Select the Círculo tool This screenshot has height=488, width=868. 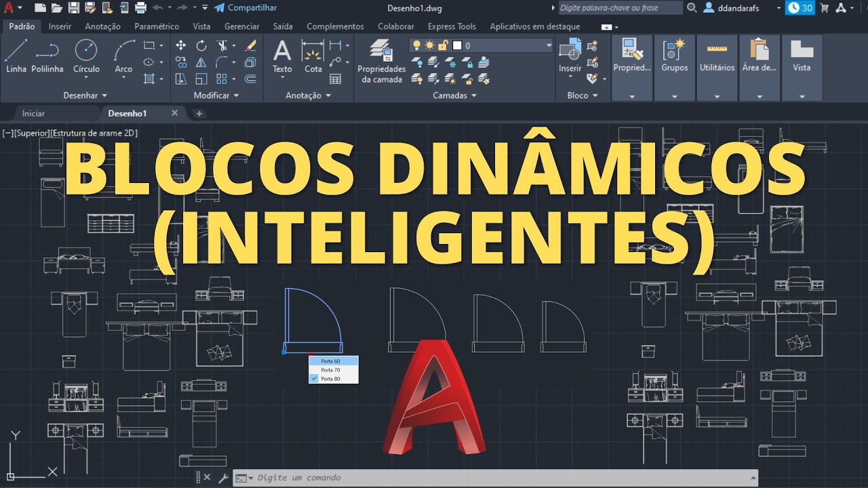click(x=86, y=56)
